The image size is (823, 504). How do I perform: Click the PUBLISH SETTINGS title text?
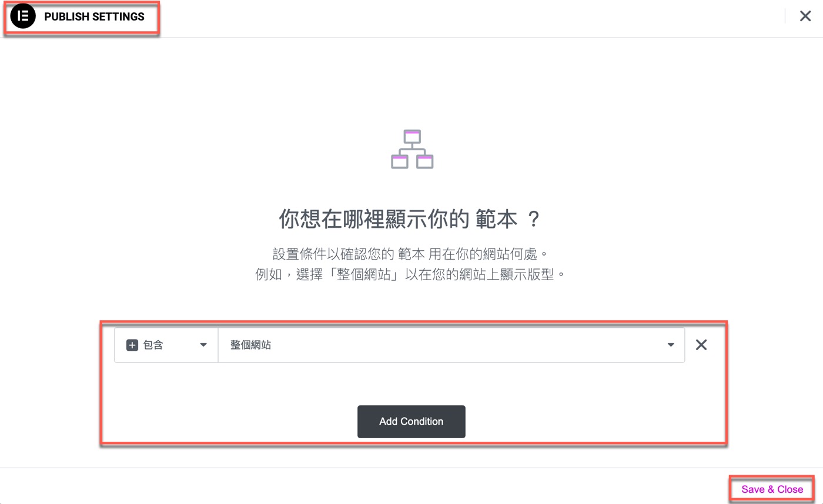94,17
